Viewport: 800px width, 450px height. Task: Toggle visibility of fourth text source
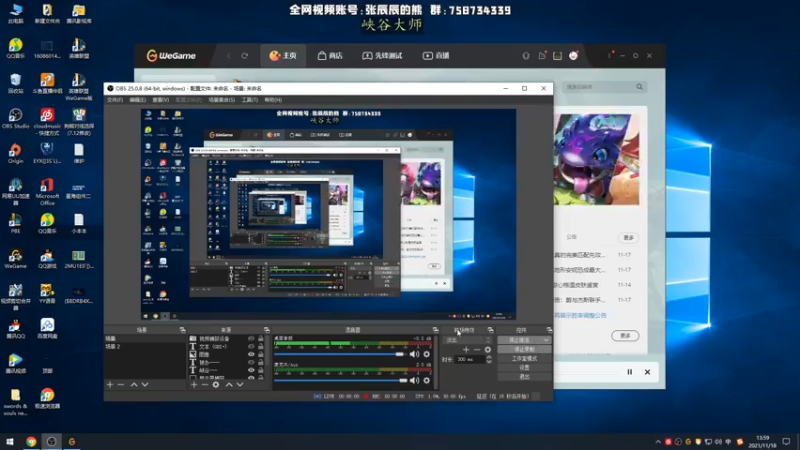[x=251, y=362]
